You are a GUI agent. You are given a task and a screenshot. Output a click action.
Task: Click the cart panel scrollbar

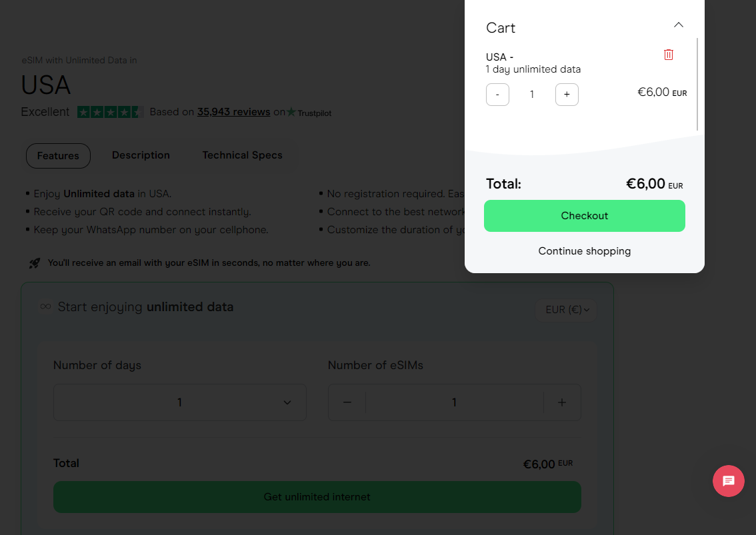[x=697, y=84]
